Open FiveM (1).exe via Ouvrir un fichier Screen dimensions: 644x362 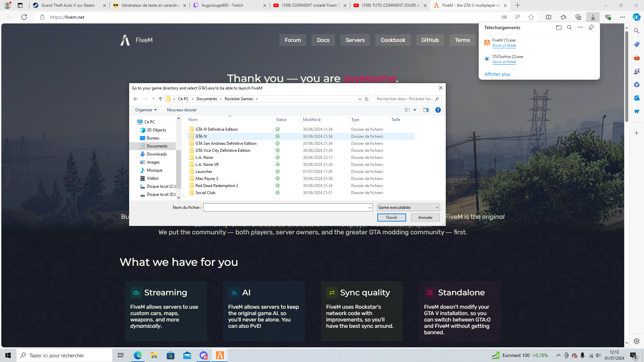click(x=504, y=46)
